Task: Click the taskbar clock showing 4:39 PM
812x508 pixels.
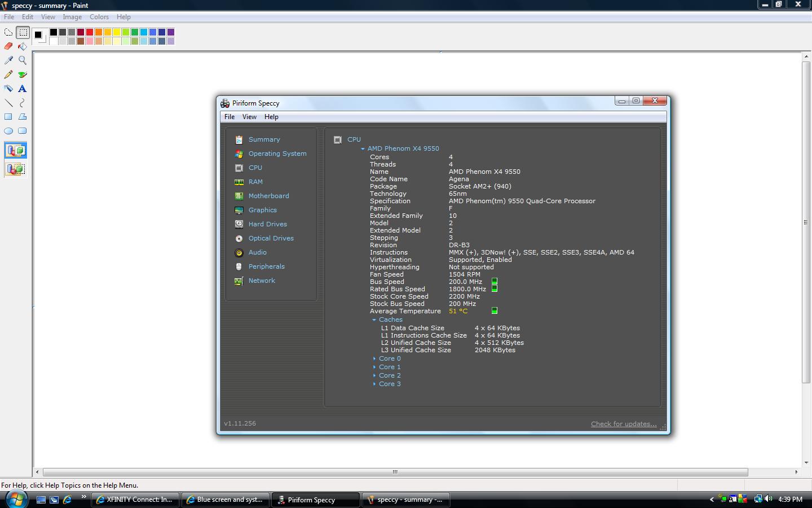Action: 790,500
